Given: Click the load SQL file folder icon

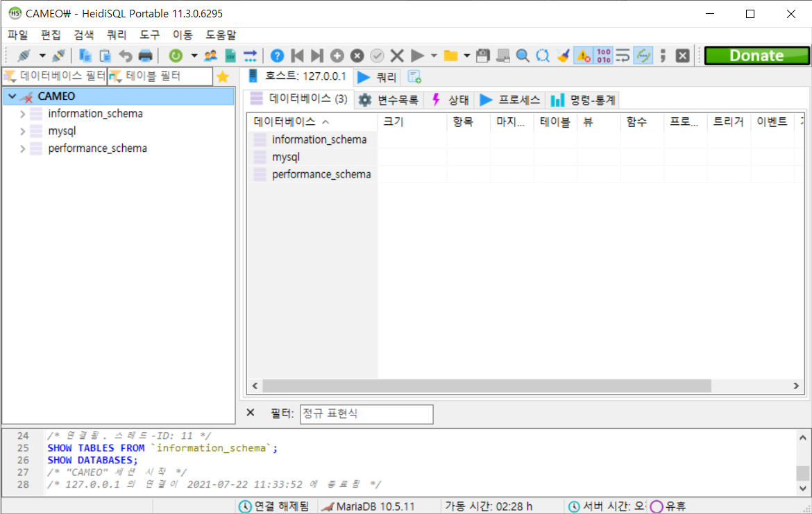Looking at the screenshot, I should [451, 55].
